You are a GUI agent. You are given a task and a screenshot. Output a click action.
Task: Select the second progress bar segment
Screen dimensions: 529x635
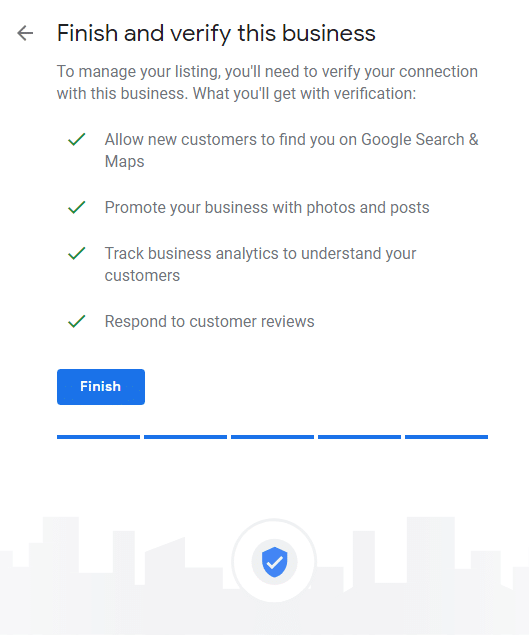click(186, 437)
